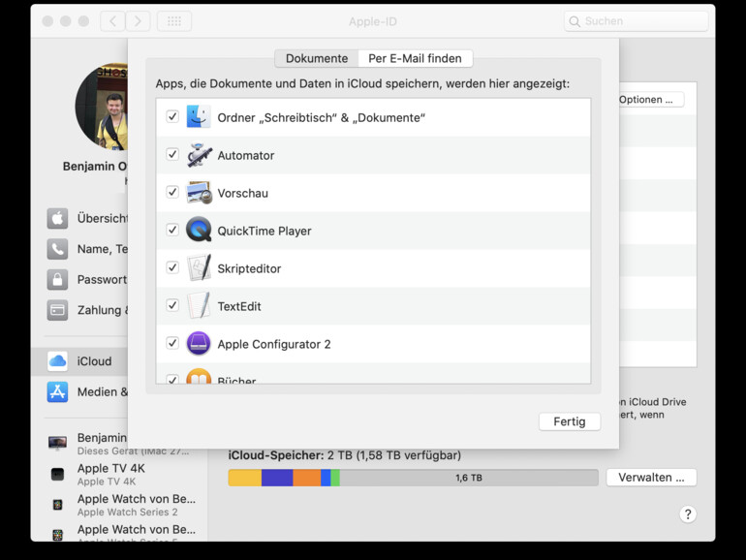Click the Verwalten button
Viewport: 746px width, 560px height.
(650, 478)
